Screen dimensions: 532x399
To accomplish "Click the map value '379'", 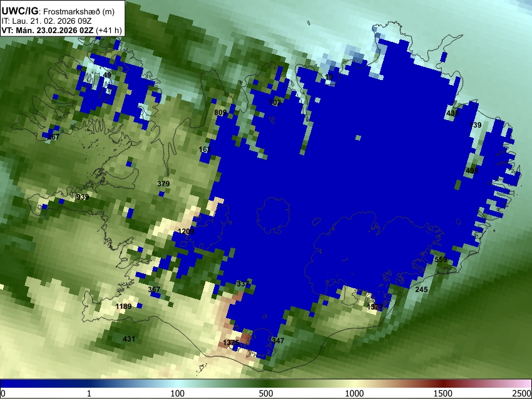I will 163,184.
